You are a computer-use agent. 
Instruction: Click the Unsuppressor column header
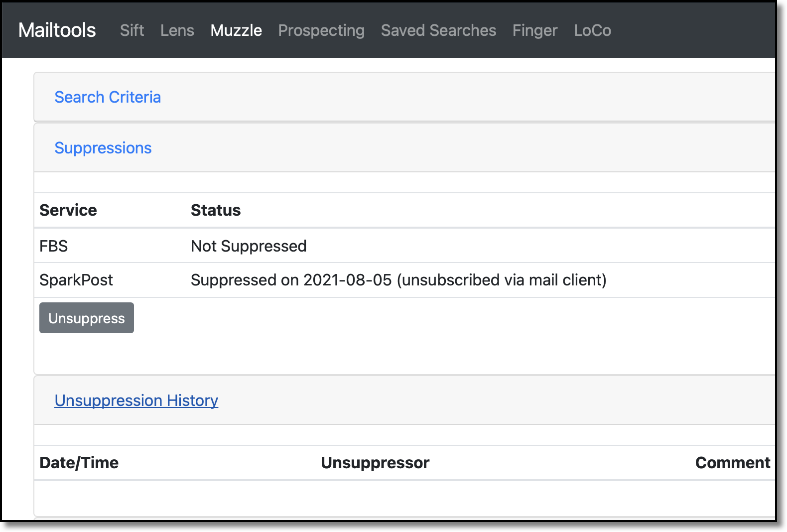tap(375, 463)
